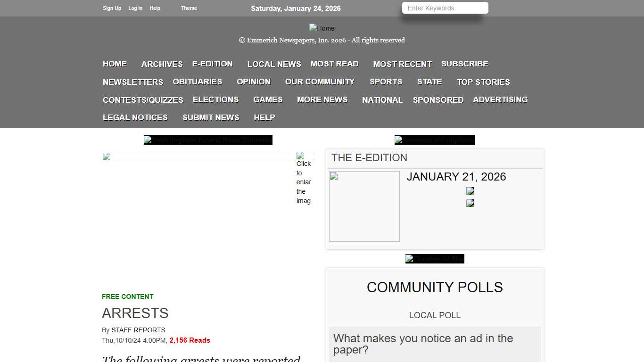Expand the More News menu
644x362 pixels.
click(322, 99)
